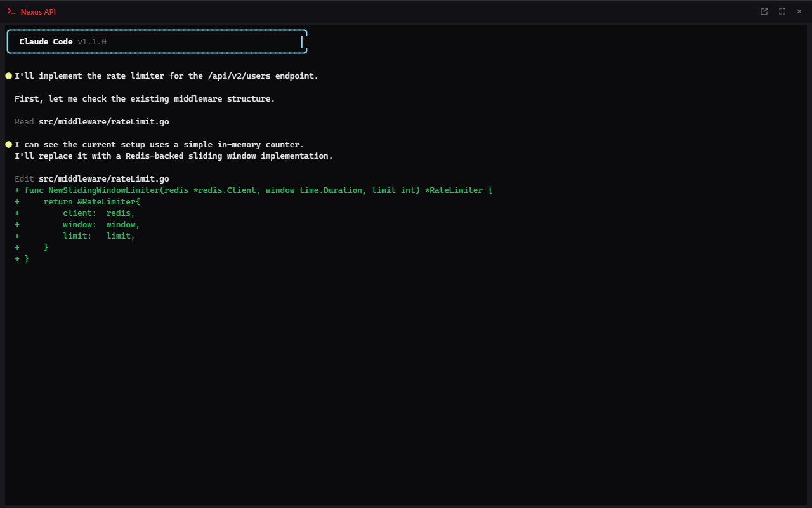Image resolution: width=812 pixels, height=508 pixels.
Task: Click the blinking cursor in the Claude Code banner
Action: [x=301, y=41]
